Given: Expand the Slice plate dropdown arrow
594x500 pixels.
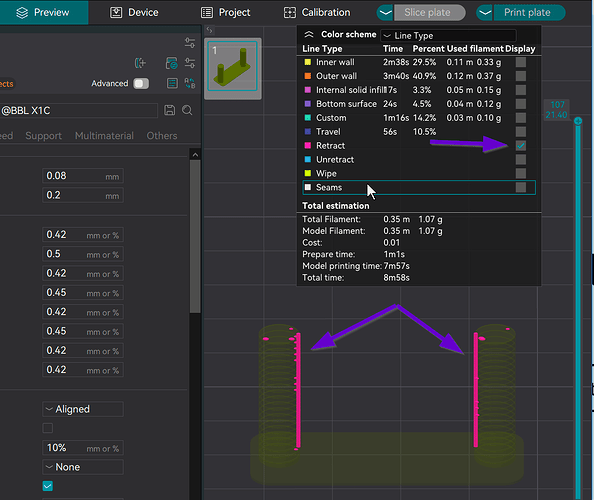Looking at the screenshot, I should 385,12.
